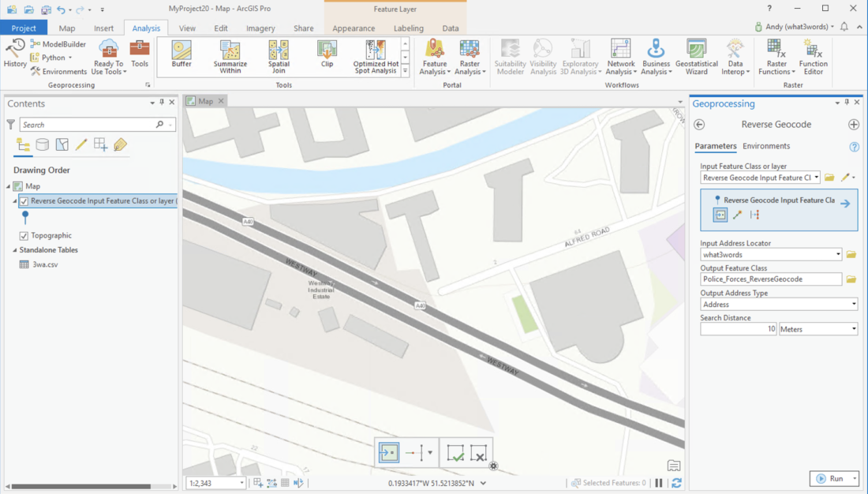Select the Buffer tool in the gallery
868x494 pixels.
pos(181,55)
